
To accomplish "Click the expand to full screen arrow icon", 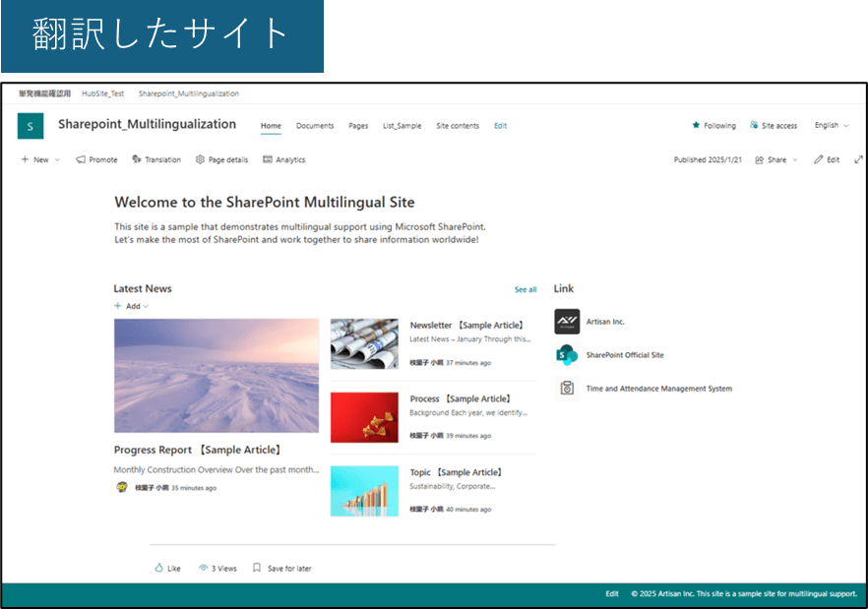I will click(858, 159).
